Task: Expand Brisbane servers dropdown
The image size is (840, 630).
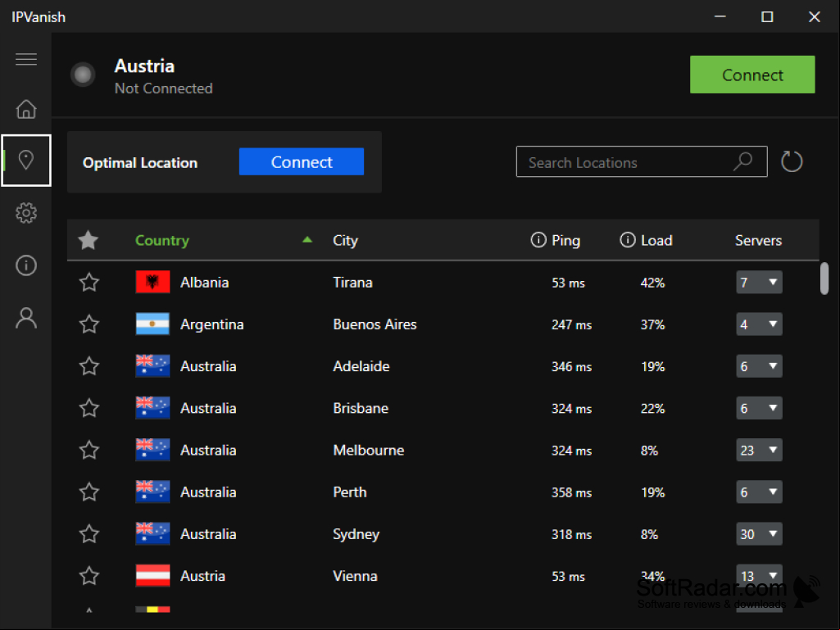Action: click(x=759, y=408)
